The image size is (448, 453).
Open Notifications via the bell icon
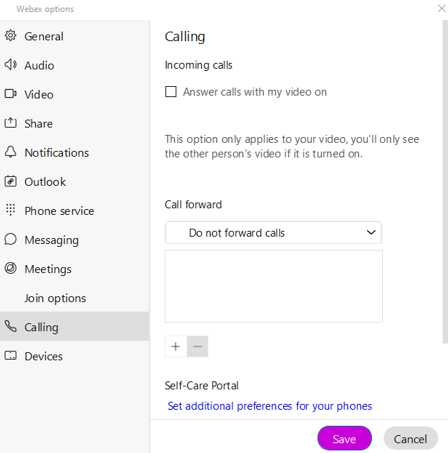coord(10,152)
